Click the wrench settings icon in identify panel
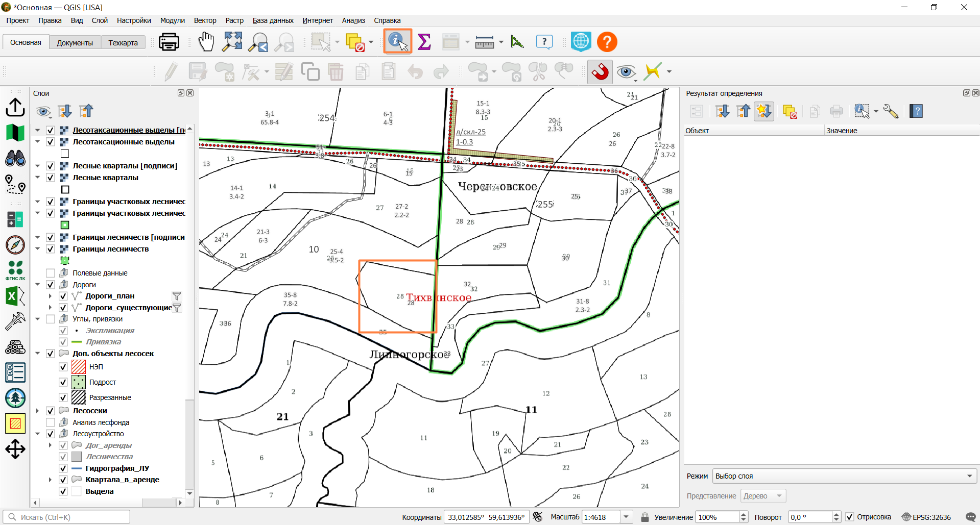The image size is (980, 525). 891,111
